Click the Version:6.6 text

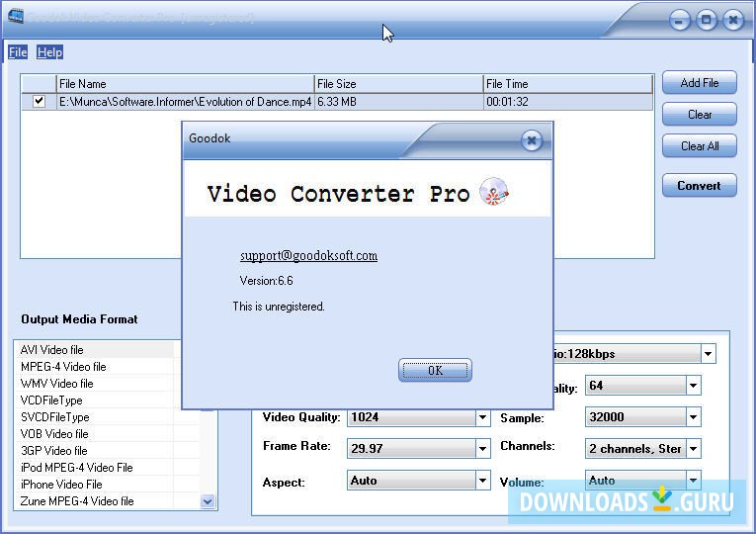(266, 280)
